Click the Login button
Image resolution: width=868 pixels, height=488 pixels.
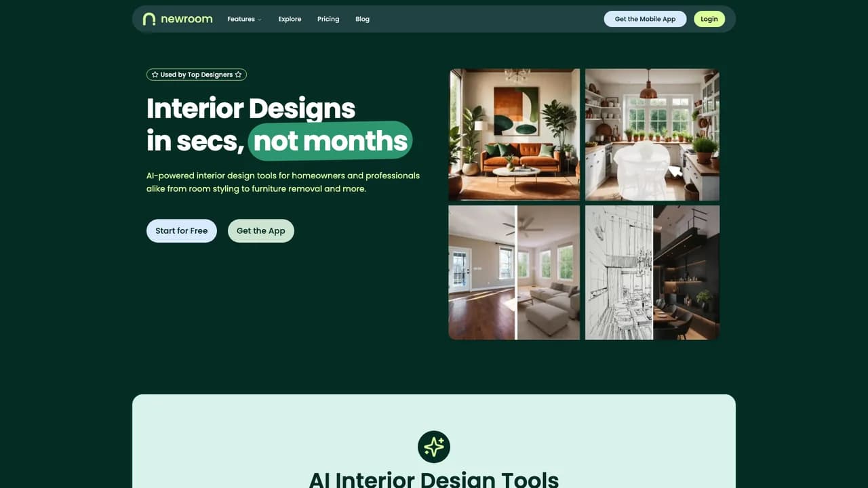tap(709, 19)
